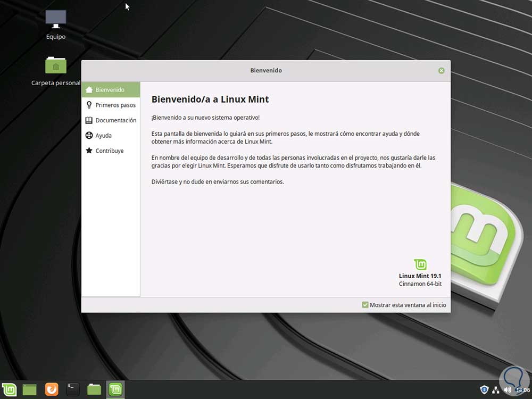Show desktop via green taskbar icon
Image resolution: width=532 pixels, height=399 pixels.
29,389
